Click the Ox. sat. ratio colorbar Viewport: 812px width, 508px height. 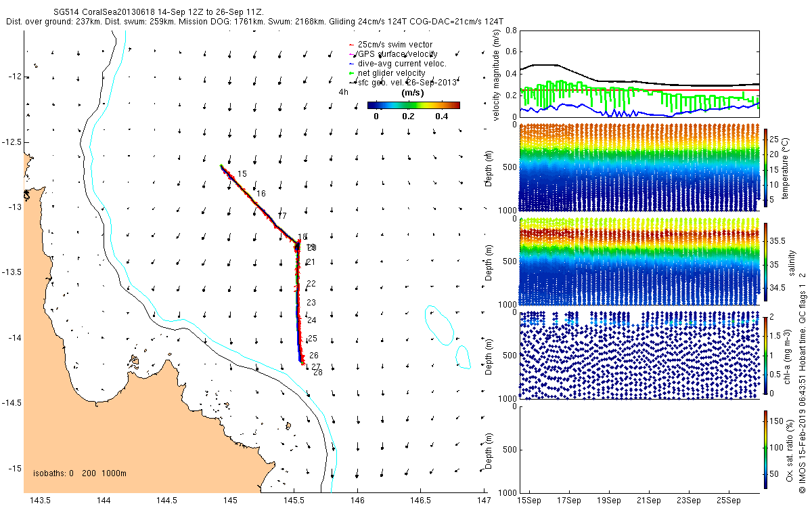tap(766, 448)
